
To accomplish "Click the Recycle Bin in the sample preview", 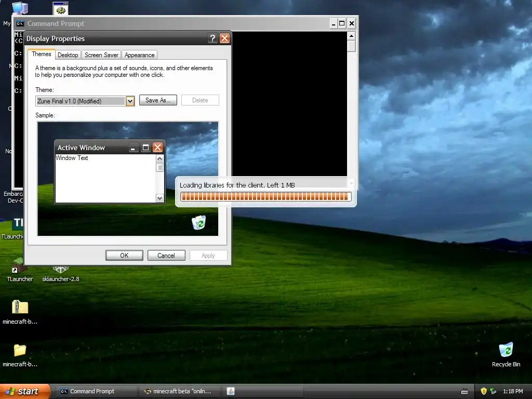I will coord(199,222).
